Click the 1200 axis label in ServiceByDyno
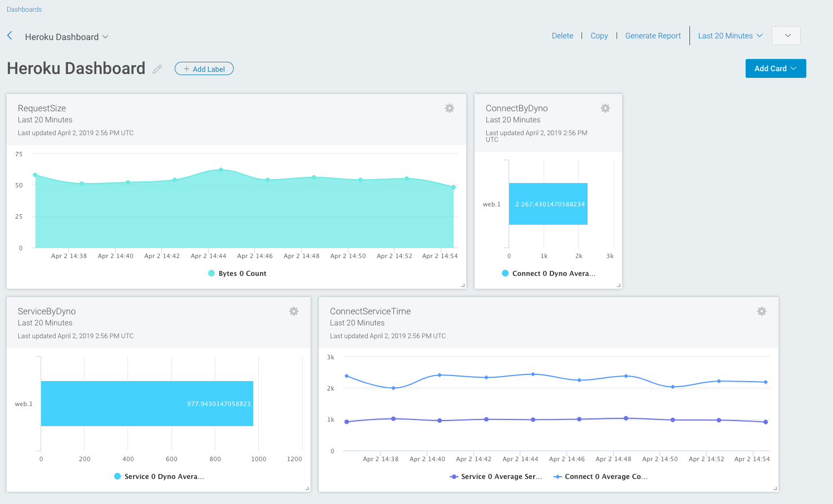Image resolution: width=833 pixels, height=504 pixels. coord(294,459)
